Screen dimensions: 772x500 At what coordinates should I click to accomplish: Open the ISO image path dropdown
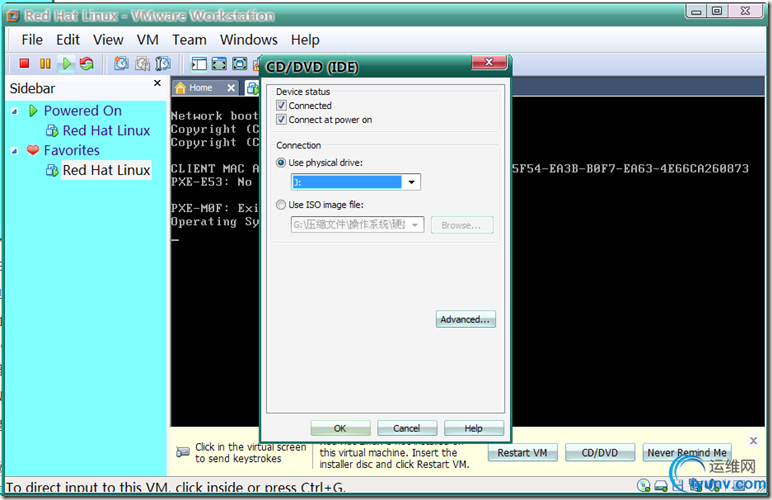[x=415, y=225]
